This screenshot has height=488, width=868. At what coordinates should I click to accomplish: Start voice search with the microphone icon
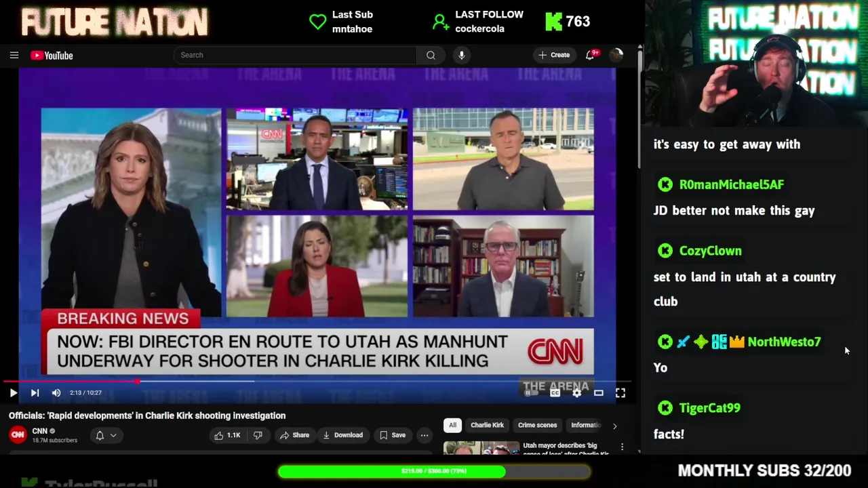[x=462, y=56]
